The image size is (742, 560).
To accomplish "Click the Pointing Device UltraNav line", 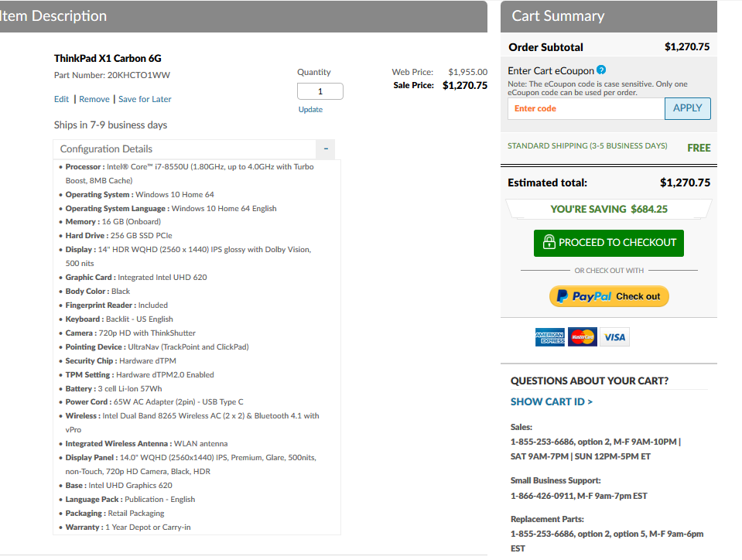I will click(x=157, y=347).
